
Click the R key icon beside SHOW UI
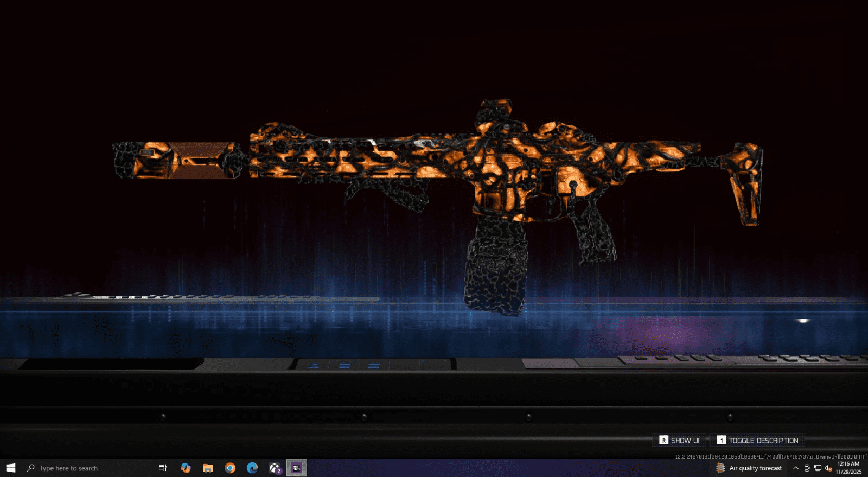tap(663, 441)
